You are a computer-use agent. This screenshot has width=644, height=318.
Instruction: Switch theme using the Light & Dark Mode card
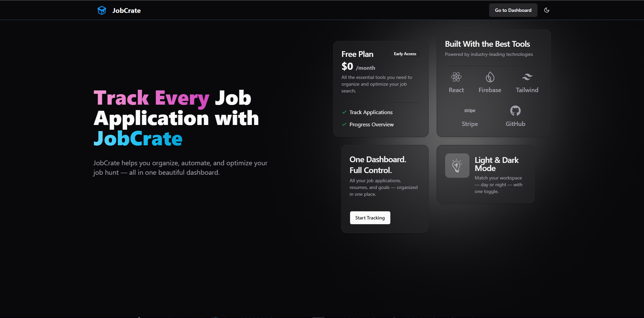tap(485, 174)
